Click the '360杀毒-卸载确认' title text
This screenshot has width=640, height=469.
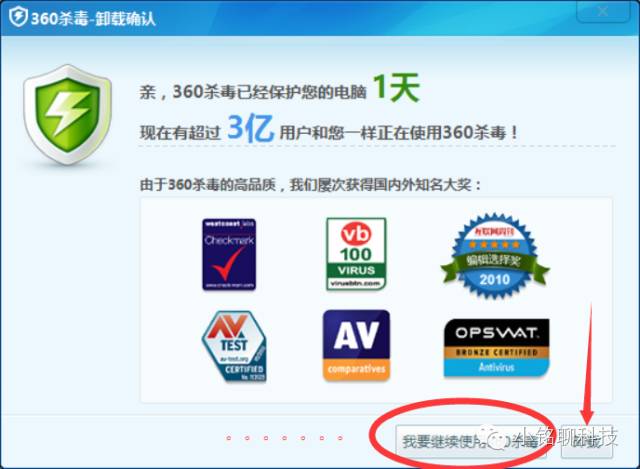coord(93,18)
